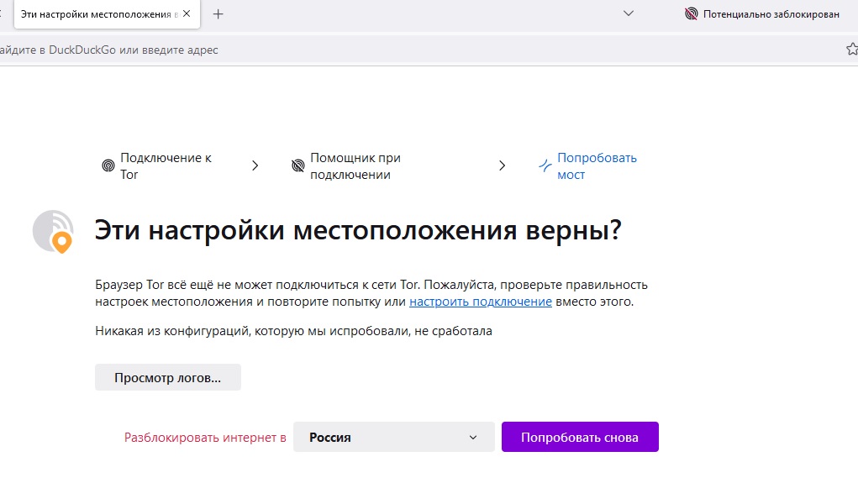Open a new tab with plus icon
The height and width of the screenshot is (504, 858).
(218, 14)
